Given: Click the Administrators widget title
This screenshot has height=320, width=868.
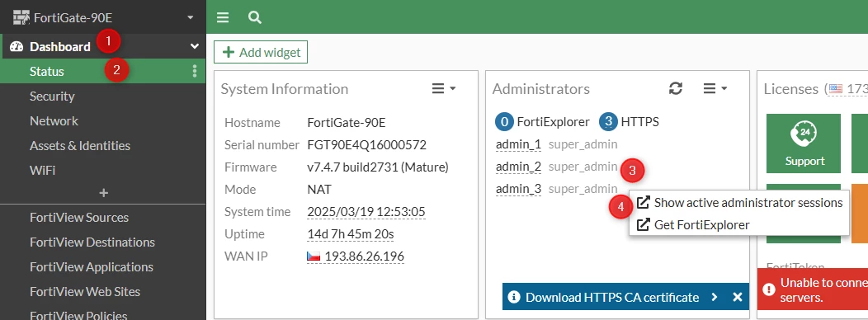Looking at the screenshot, I should pyautogui.click(x=540, y=88).
